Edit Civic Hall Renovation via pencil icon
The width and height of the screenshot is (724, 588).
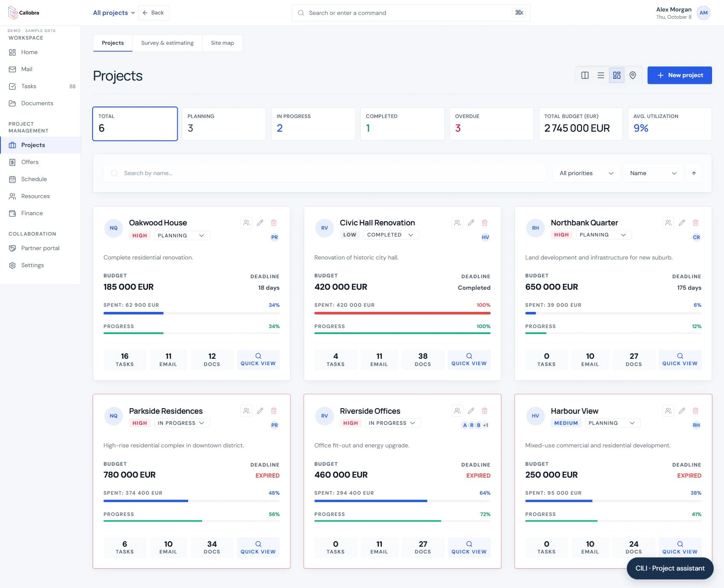point(471,223)
